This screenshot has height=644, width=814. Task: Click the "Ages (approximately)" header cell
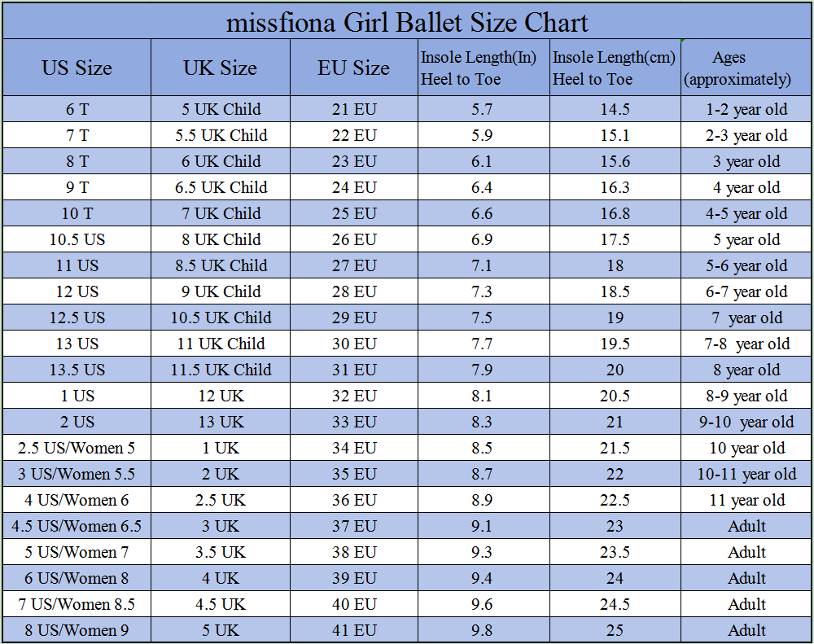click(746, 68)
